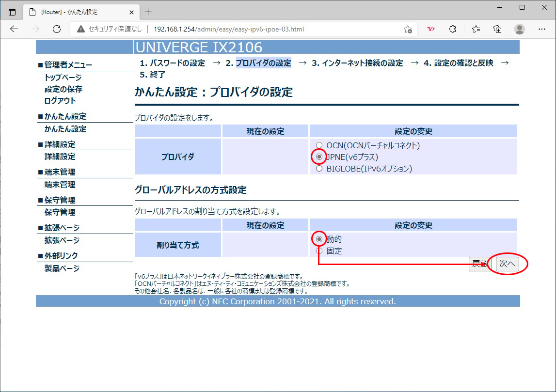Open the browser Extensions puzzle icon
This screenshot has height=392, width=556.
point(452,29)
